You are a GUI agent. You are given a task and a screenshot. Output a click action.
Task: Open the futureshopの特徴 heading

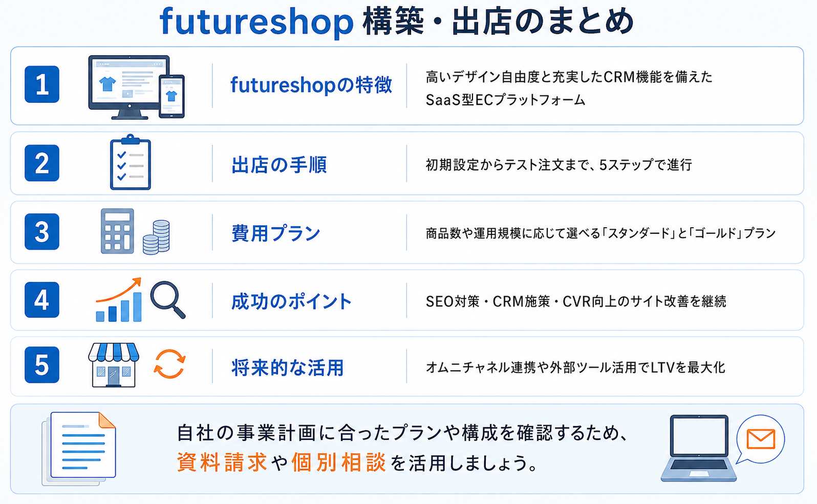coord(311,85)
